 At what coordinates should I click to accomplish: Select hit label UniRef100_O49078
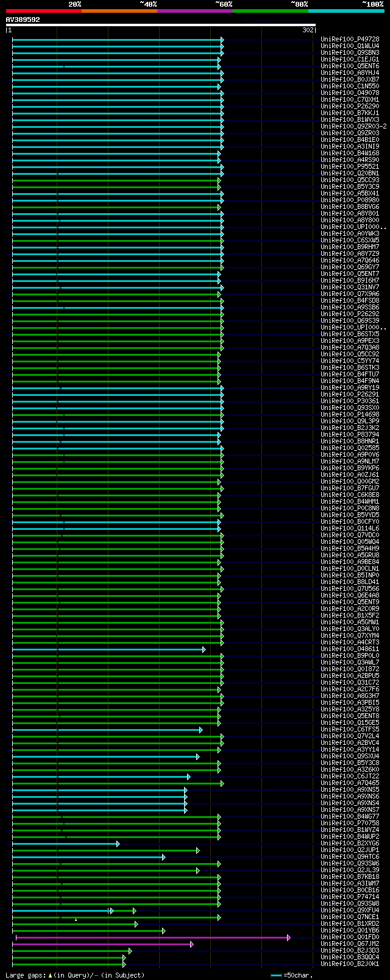point(350,93)
